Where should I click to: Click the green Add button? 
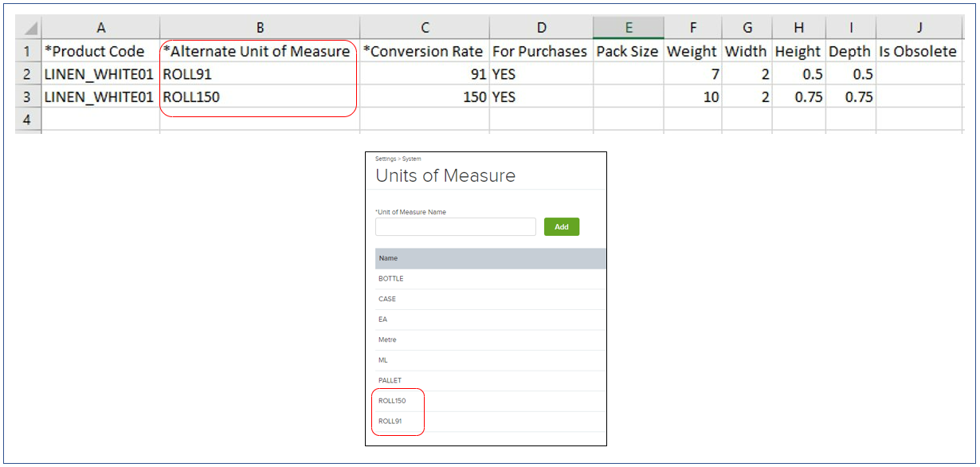[x=562, y=227]
